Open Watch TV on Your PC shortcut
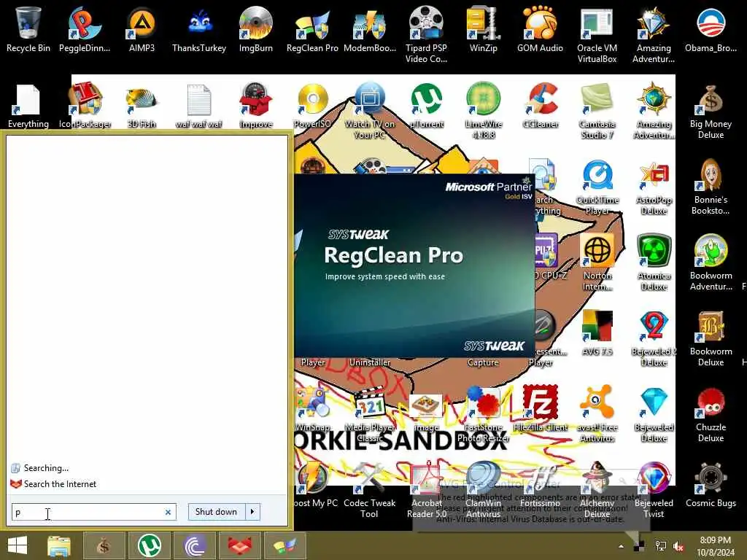 (370, 111)
